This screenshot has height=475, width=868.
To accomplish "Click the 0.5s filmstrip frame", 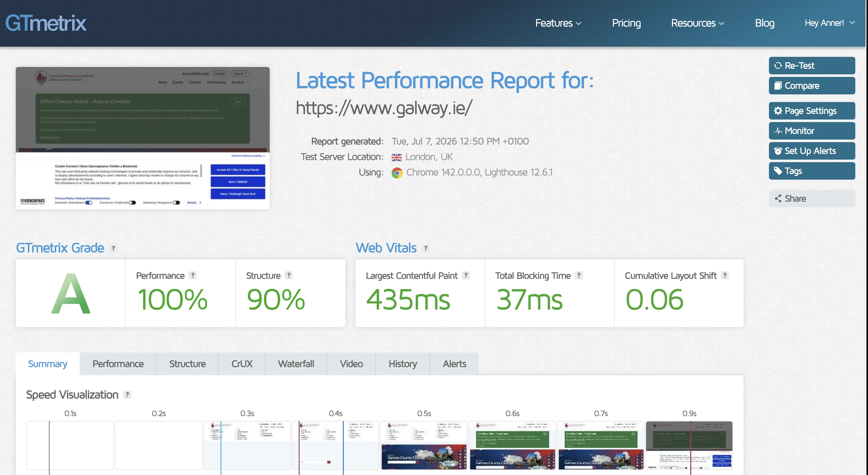I will (424, 445).
